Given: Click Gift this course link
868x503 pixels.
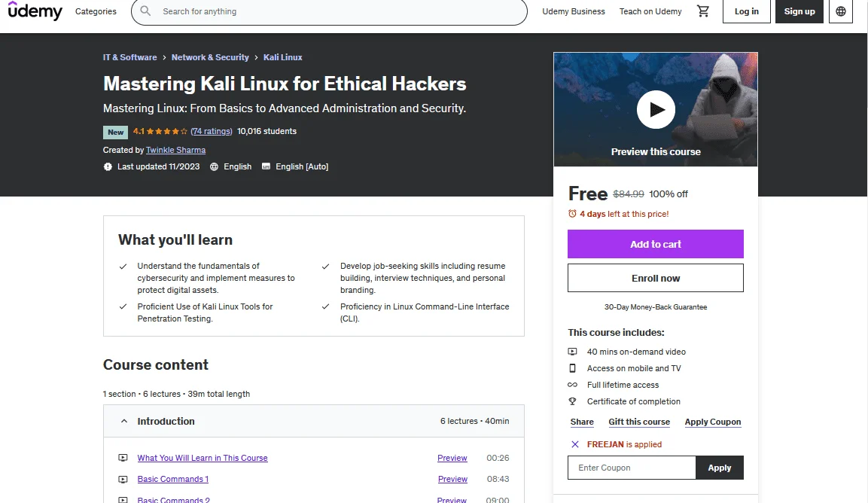Looking at the screenshot, I should click(x=639, y=422).
